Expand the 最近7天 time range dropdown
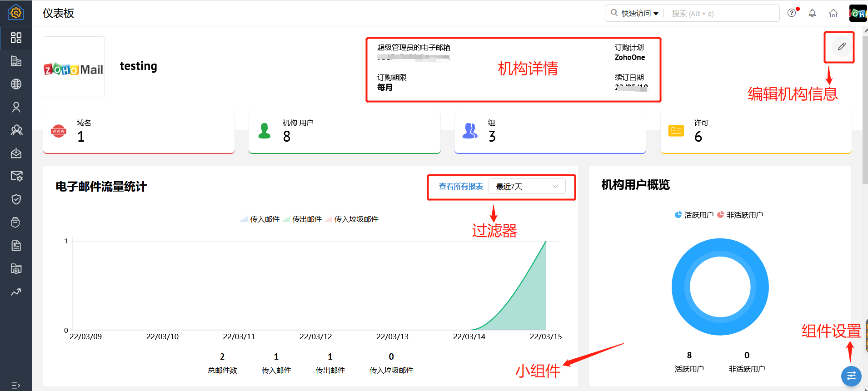Screen dimensions: 868x391 point(527,187)
